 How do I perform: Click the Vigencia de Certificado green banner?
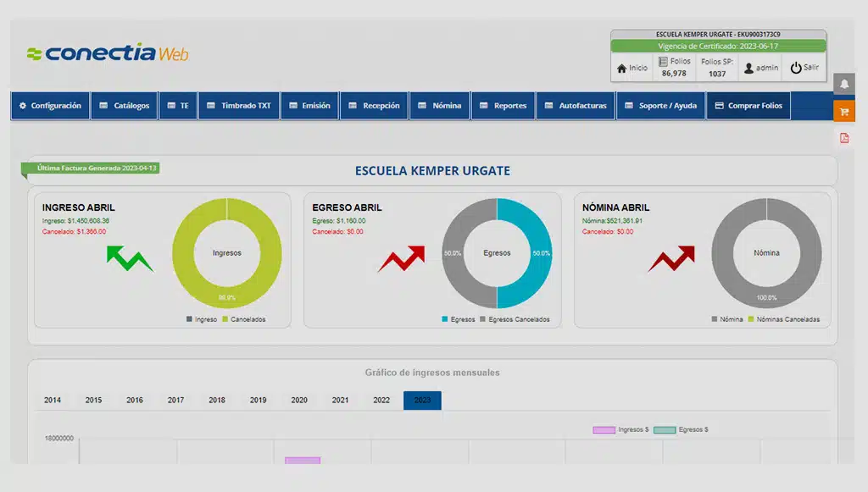click(718, 46)
